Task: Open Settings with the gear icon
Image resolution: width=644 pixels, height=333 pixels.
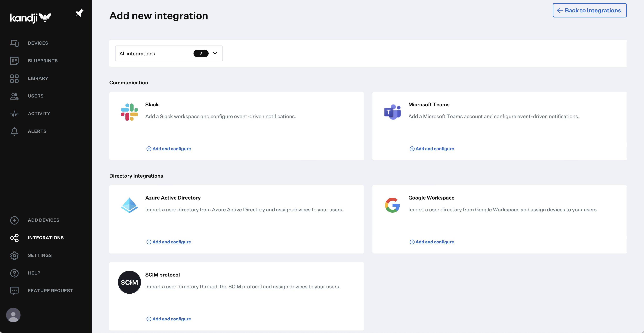Action: (x=14, y=255)
